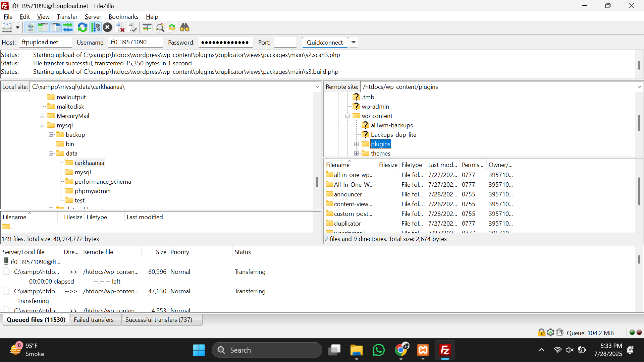Open the File menu
The width and height of the screenshot is (644, 362).
[8, 16]
